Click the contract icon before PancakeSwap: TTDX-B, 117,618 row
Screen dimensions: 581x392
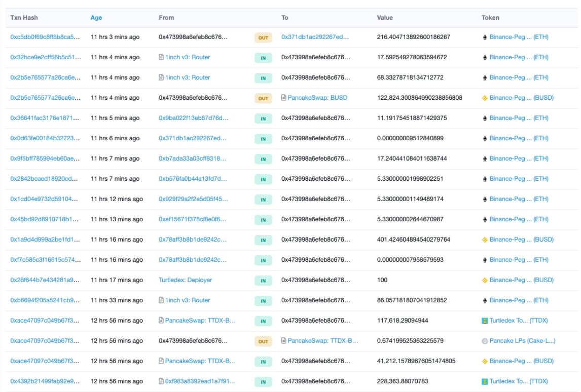pyautogui.click(x=161, y=320)
